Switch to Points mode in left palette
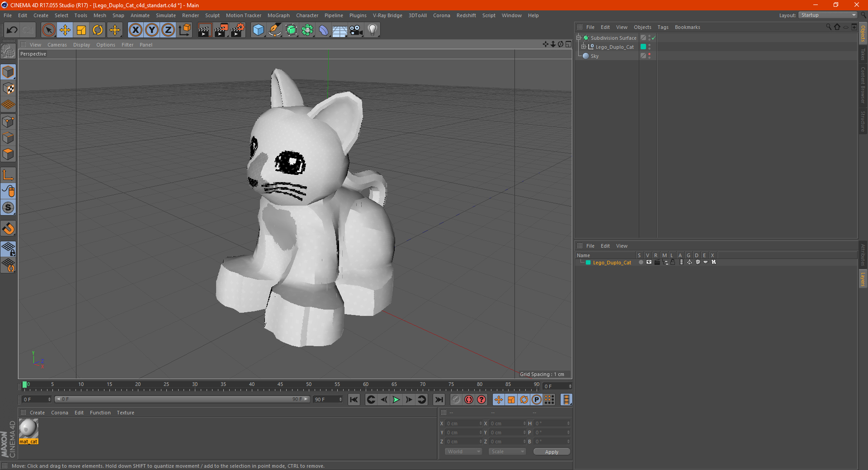This screenshot has height=470, width=868. pyautogui.click(x=8, y=122)
